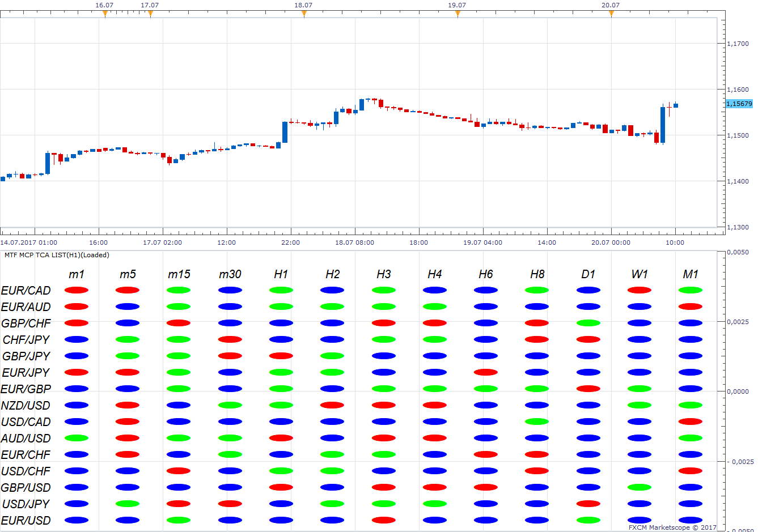This screenshot has width=758, height=532.
Task: Click the green GBP/USD W1 signal dot
Action: [640, 487]
